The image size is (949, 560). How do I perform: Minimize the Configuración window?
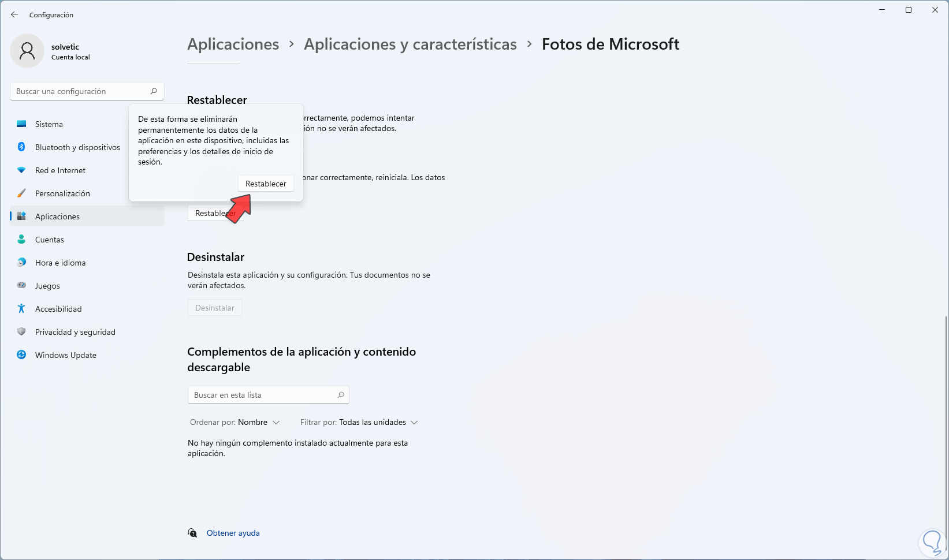tap(883, 10)
